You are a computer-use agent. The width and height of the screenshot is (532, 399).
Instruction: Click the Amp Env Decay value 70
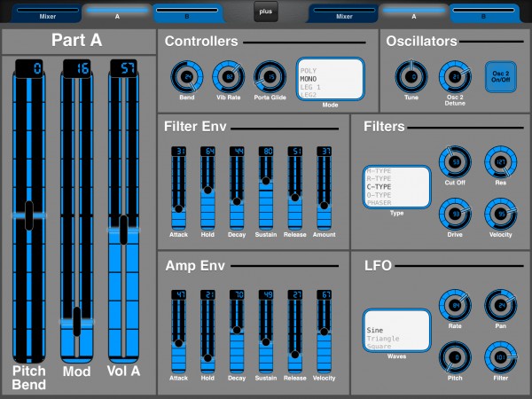[x=237, y=294]
